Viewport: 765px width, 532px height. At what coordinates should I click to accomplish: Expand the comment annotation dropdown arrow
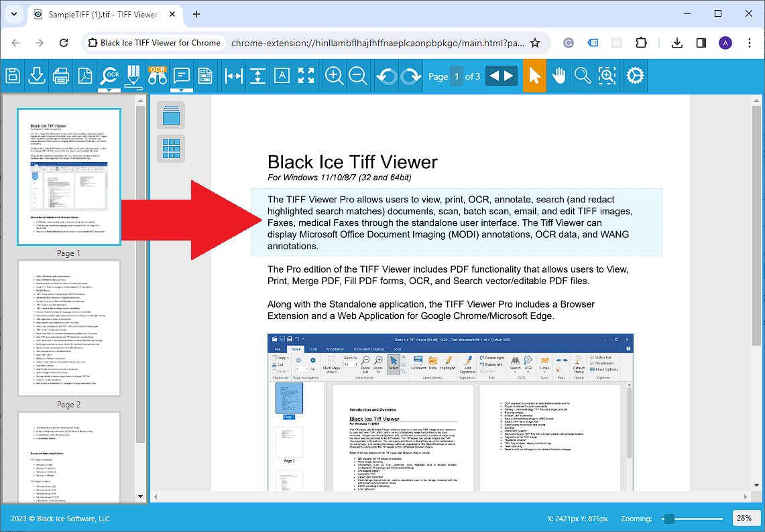[181, 90]
